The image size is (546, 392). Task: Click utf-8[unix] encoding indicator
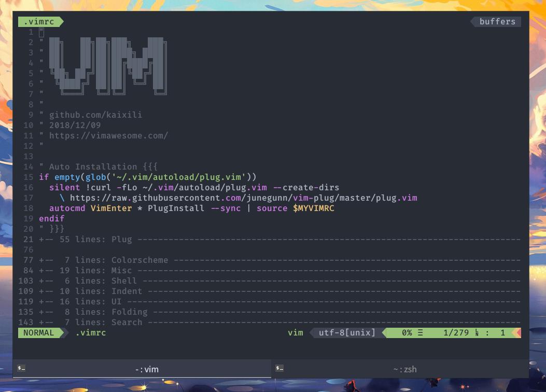(347, 333)
